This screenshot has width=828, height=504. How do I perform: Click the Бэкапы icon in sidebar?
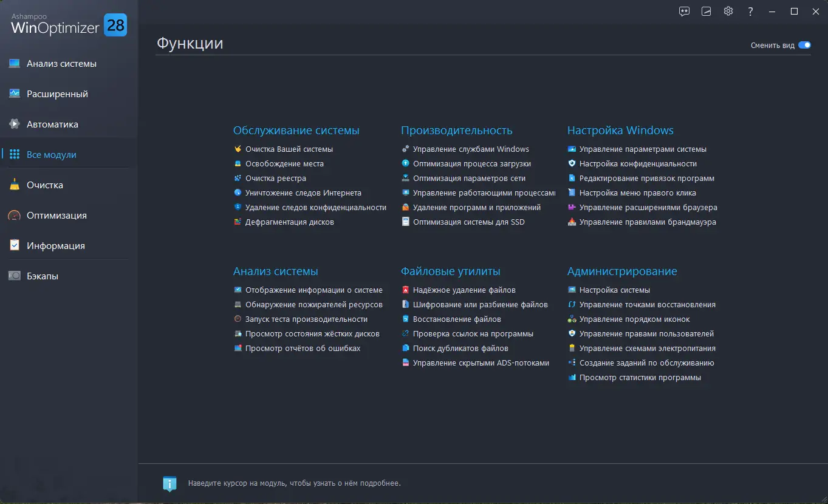[15, 276]
